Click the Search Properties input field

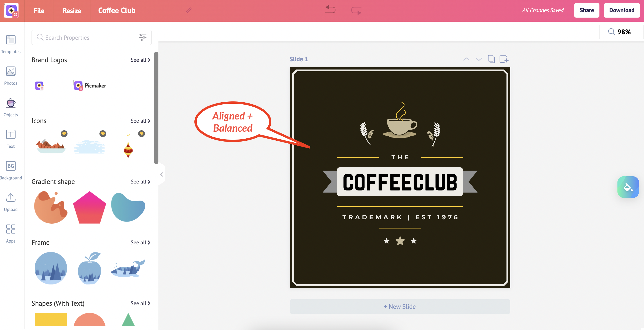(x=87, y=38)
